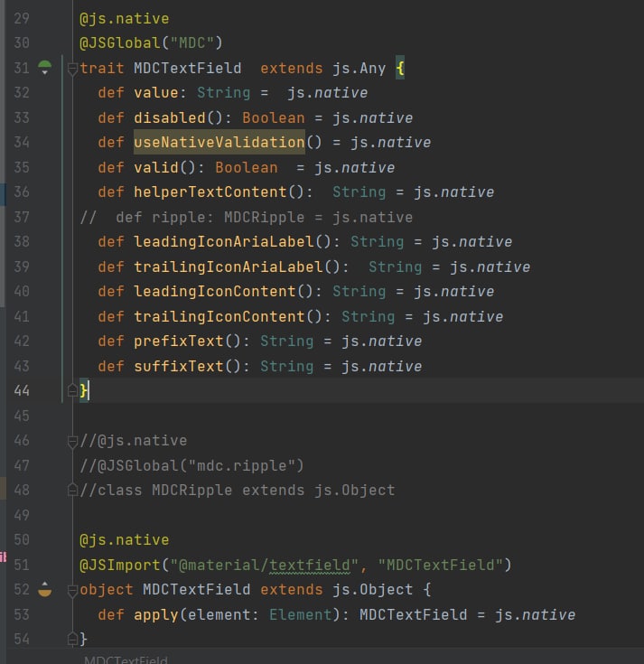Click the @js.native annotation on line 29
The width and height of the screenshot is (644, 664).
124,19
